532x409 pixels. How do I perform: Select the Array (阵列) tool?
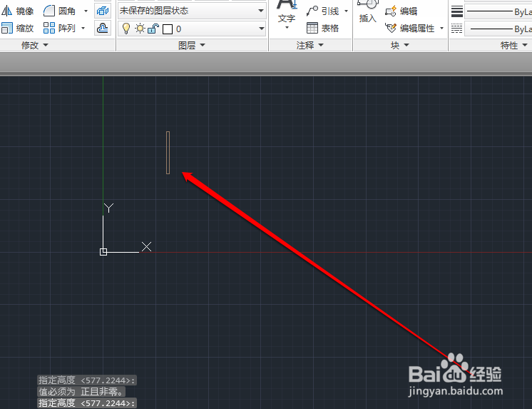click(60, 29)
